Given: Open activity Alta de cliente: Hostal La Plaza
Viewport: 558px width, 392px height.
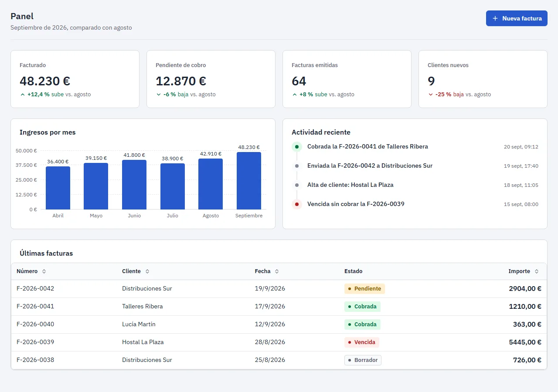Looking at the screenshot, I should coord(350,185).
